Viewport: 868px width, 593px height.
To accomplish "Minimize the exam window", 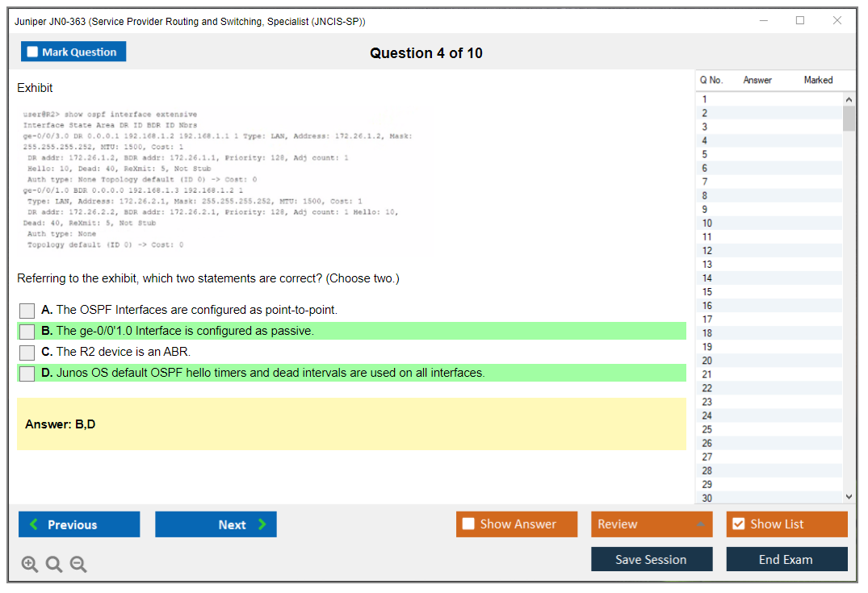I will point(763,21).
